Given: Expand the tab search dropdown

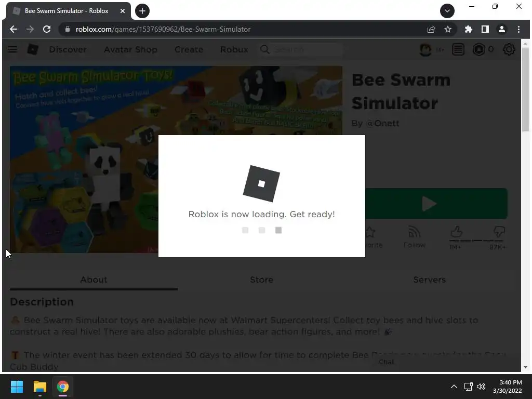Looking at the screenshot, I should coord(447,11).
